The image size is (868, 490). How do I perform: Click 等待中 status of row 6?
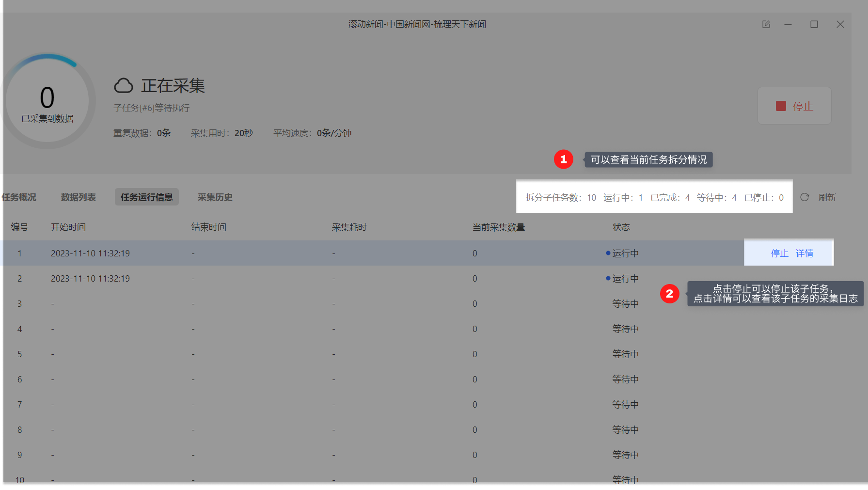coord(626,379)
